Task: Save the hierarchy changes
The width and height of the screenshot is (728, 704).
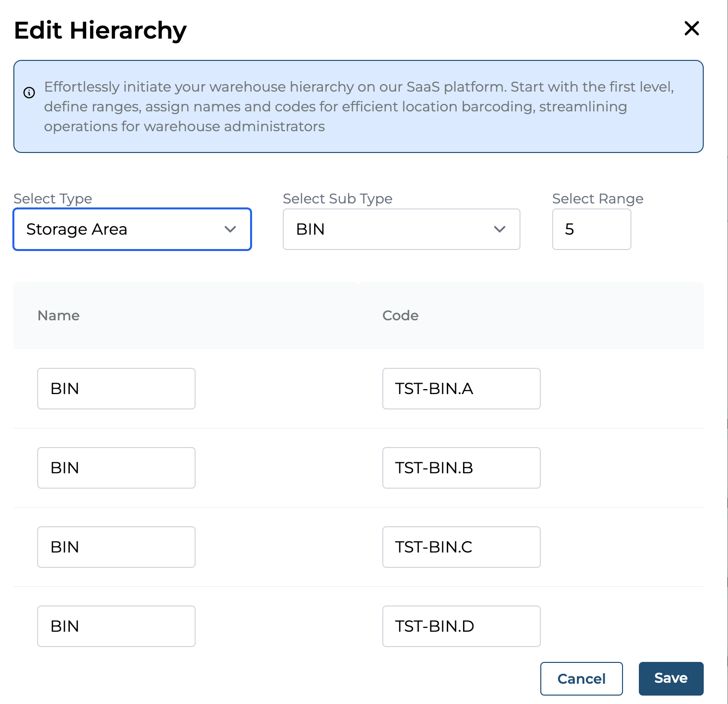Action: pyautogui.click(x=671, y=678)
